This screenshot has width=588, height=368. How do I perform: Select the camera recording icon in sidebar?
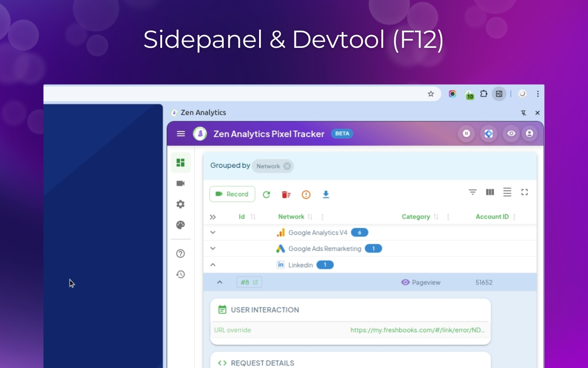click(181, 183)
